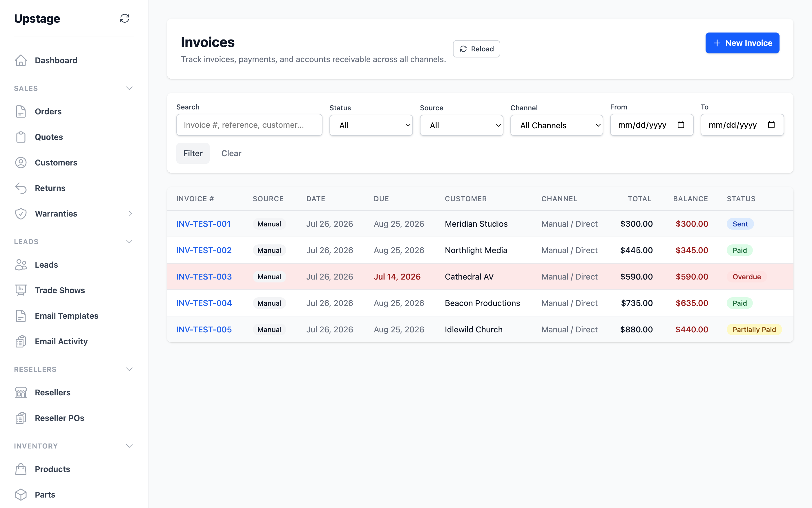
Task: Click the calendar icon in To date field
Action: pyautogui.click(x=771, y=125)
